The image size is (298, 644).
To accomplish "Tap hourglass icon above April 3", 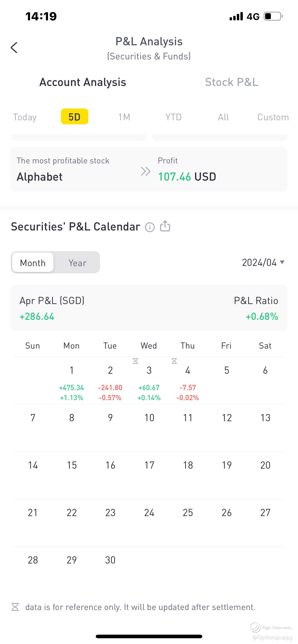I will [136, 361].
